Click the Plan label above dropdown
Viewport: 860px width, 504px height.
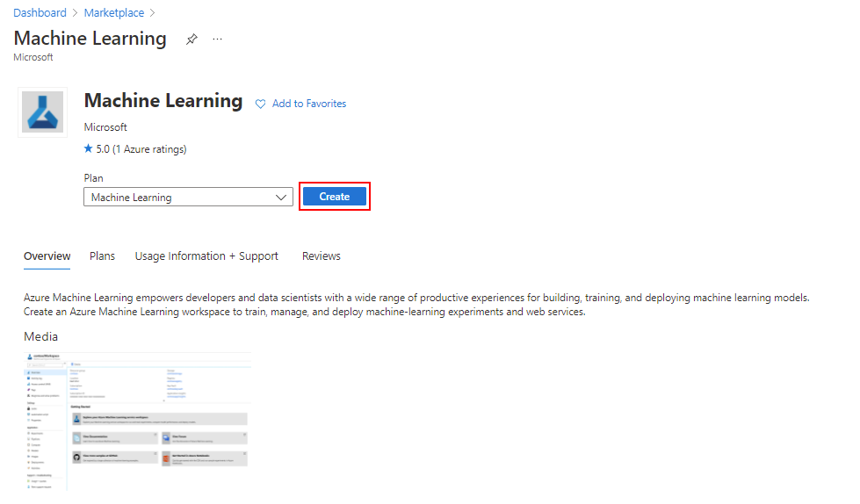click(93, 178)
